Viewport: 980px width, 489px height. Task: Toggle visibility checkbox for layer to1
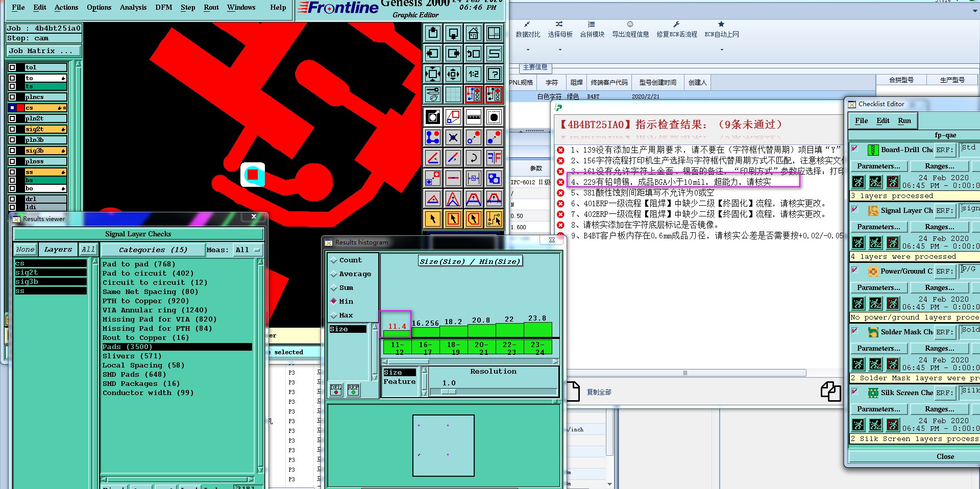12,67
